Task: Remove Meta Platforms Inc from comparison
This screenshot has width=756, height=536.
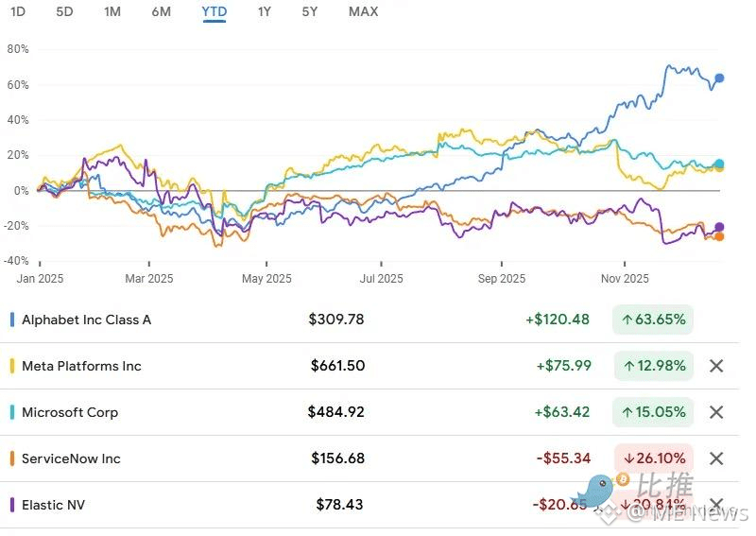Action: pyautogui.click(x=716, y=366)
